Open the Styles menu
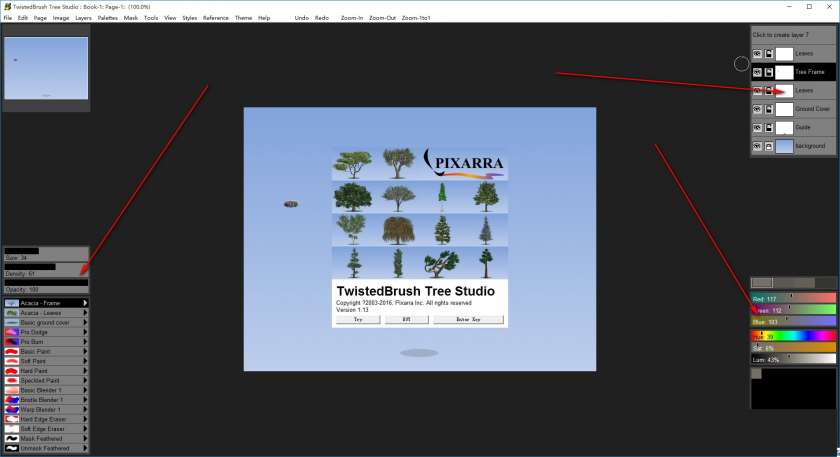Image resolution: width=840 pixels, height=457 pixels. tap(189, 18)
